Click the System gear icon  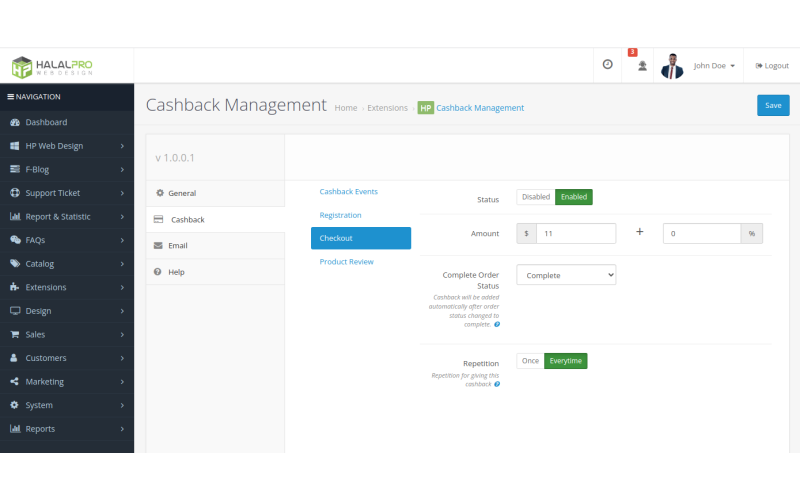pyautogui.click(x=14, y=405)
